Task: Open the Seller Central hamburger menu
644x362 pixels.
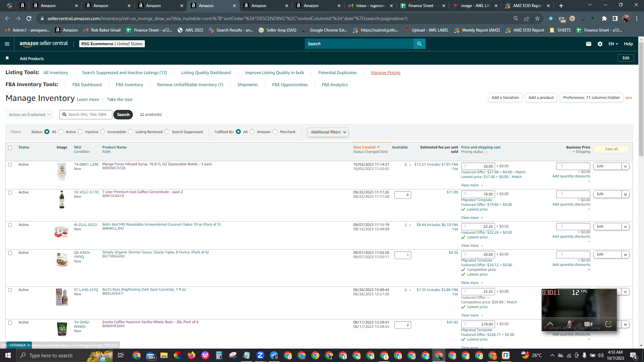Action: coord(7,44)
